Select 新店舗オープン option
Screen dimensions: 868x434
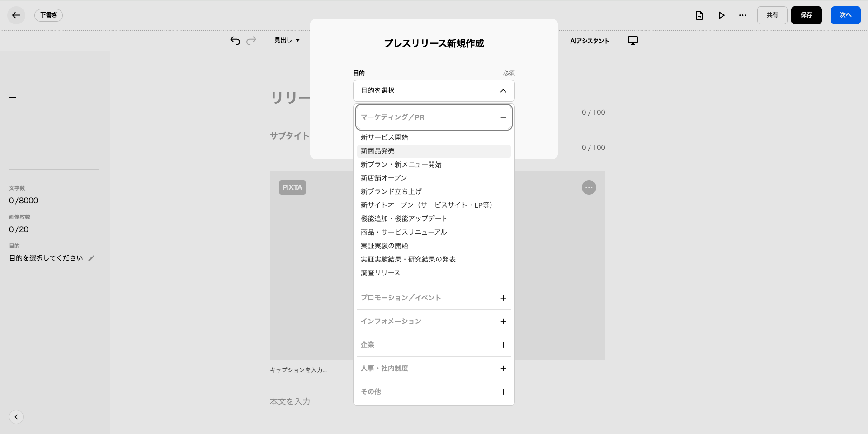coord(434,178)
